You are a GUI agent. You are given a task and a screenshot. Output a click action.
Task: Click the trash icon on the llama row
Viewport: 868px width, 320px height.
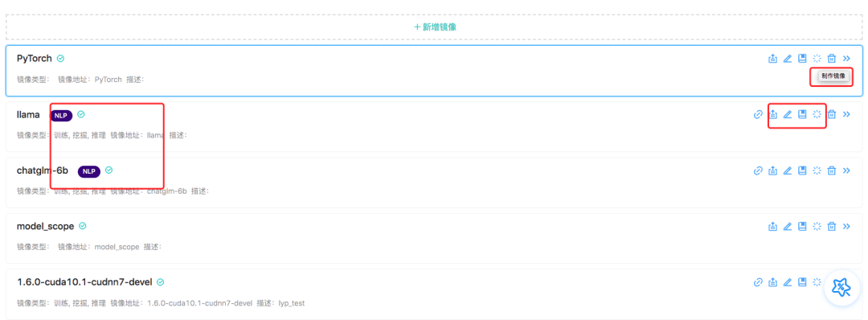pos(831,115)
